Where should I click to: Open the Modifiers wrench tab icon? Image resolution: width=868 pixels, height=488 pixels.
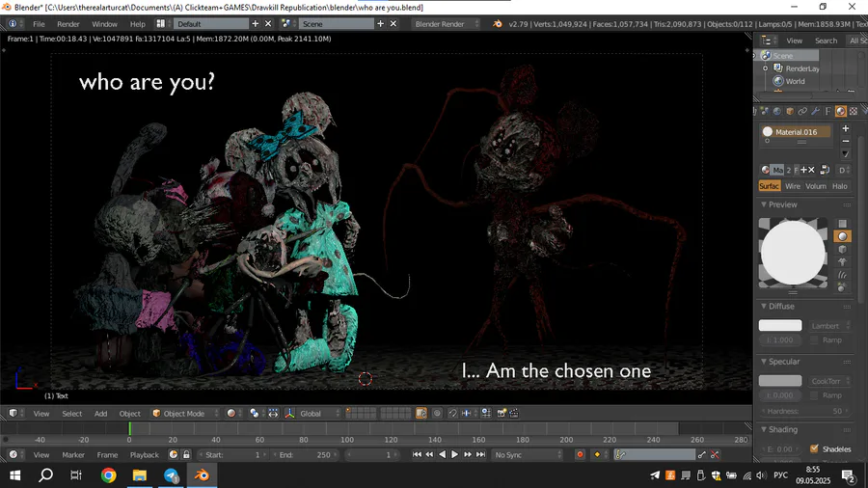pyautogui.click(x=815, y=111)
